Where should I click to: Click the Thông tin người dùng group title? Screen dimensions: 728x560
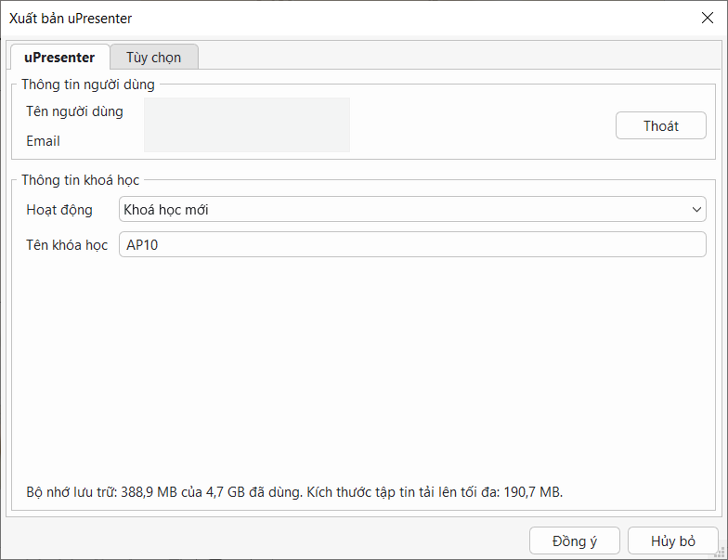pyautogui.click(x=88, y=85)
